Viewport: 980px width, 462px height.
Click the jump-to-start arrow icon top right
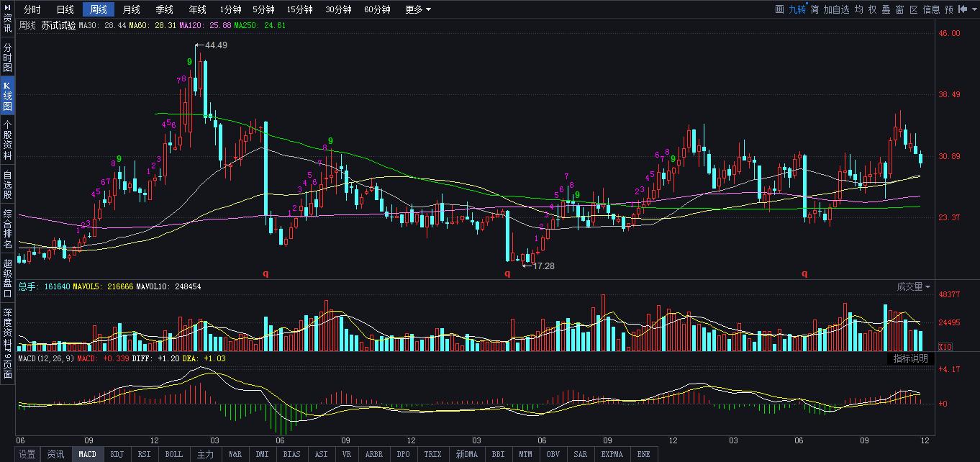(x=963, y=9)
